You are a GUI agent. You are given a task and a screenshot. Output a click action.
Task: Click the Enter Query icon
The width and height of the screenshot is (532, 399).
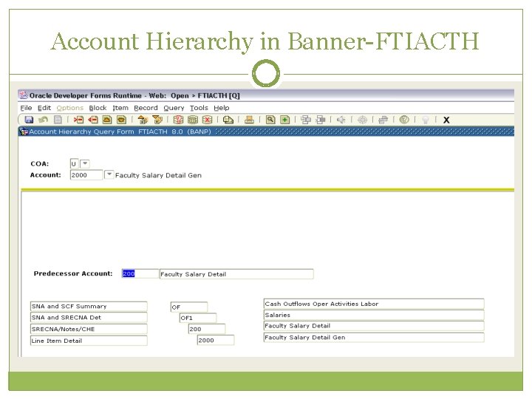pyautogui.click(x=178, y=120)
